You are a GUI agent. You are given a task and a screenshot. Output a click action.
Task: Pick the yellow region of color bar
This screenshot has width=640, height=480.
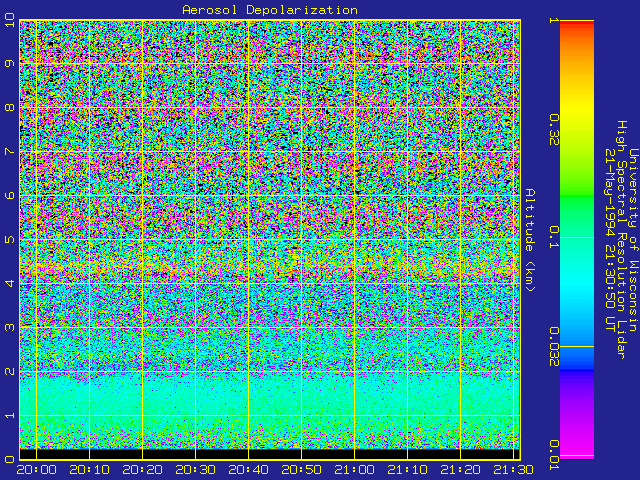pyautogui.click(x=577, y=108)
